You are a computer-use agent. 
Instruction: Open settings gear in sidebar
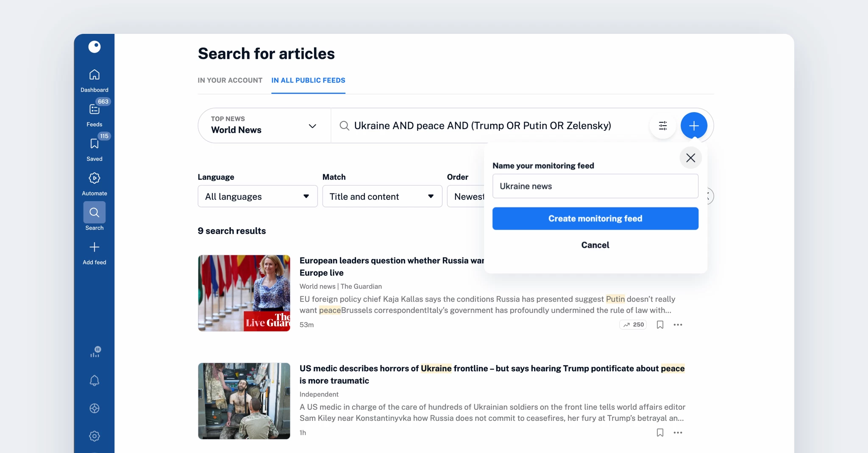pos(95,436)
